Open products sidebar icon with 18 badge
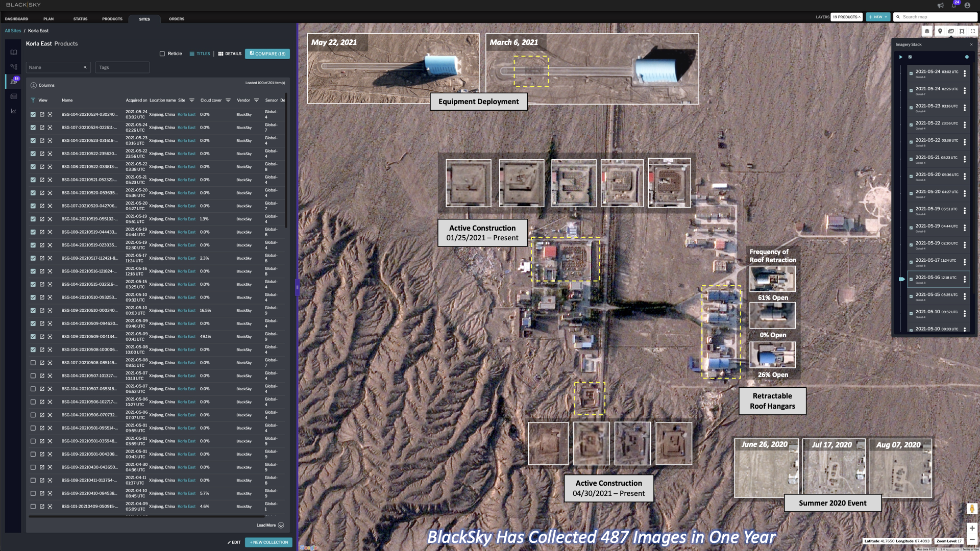This screenshot has height=551, width=980. 14,81
